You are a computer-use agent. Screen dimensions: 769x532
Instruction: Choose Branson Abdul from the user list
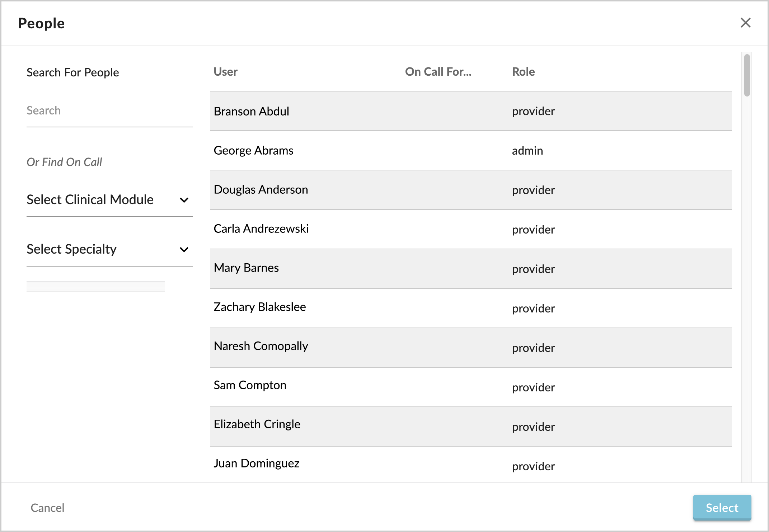coord(471,111)
